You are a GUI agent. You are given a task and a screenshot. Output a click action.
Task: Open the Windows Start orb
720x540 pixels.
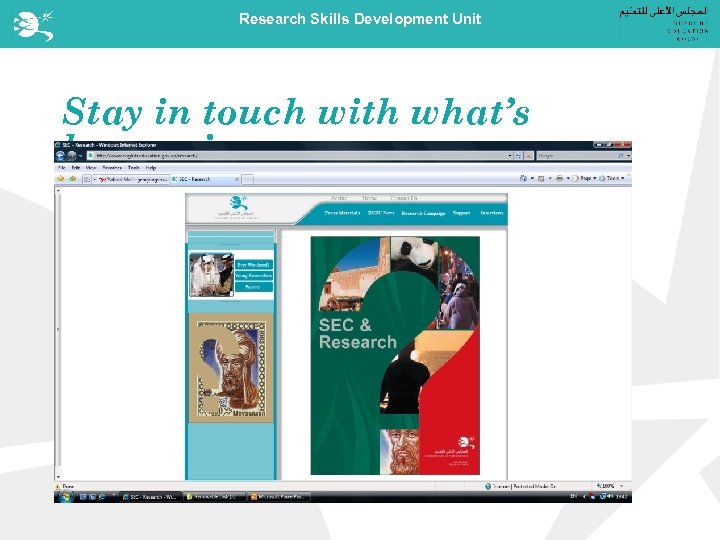65,496
